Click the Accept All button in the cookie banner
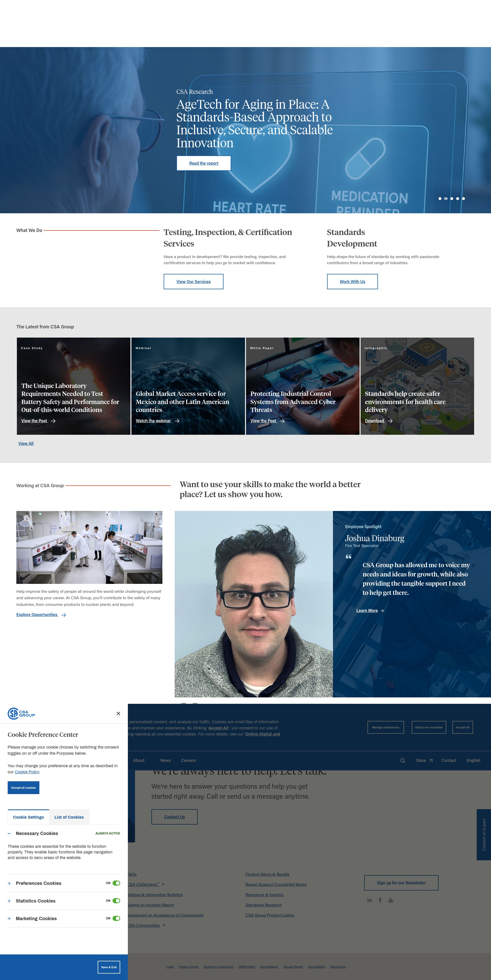The height and width of the screenshot is (980, 491). (462, 727)
